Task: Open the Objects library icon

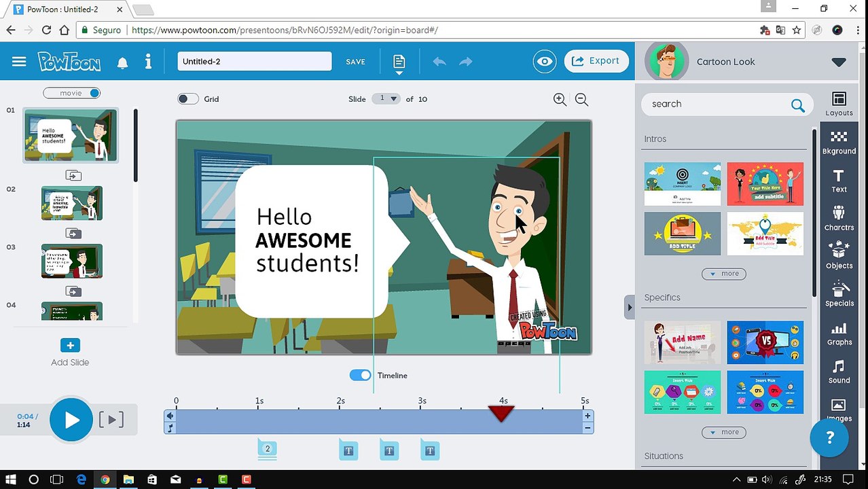Action: 839,257
